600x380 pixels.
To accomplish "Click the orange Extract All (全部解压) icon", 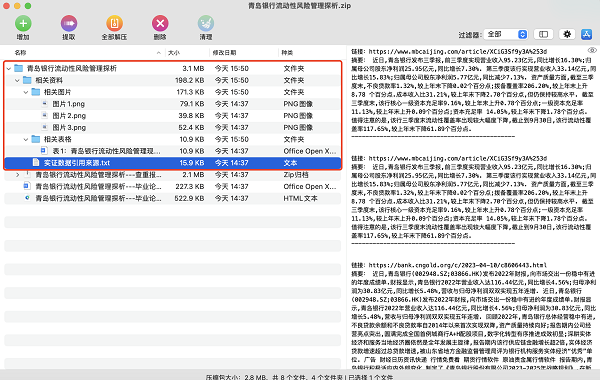I will click(x=114, y=24).
